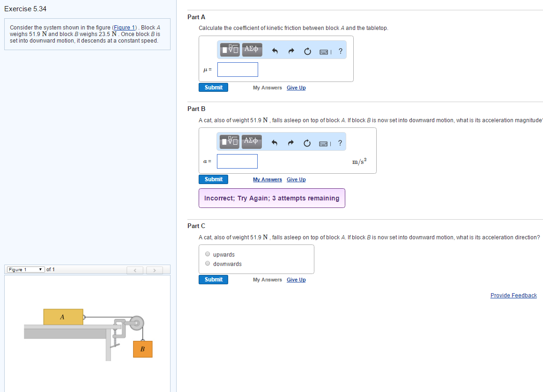The height and width of the screenshot is (392, 543).
Task: Click the next figure chevron arrow
Action: coord(154,270)
